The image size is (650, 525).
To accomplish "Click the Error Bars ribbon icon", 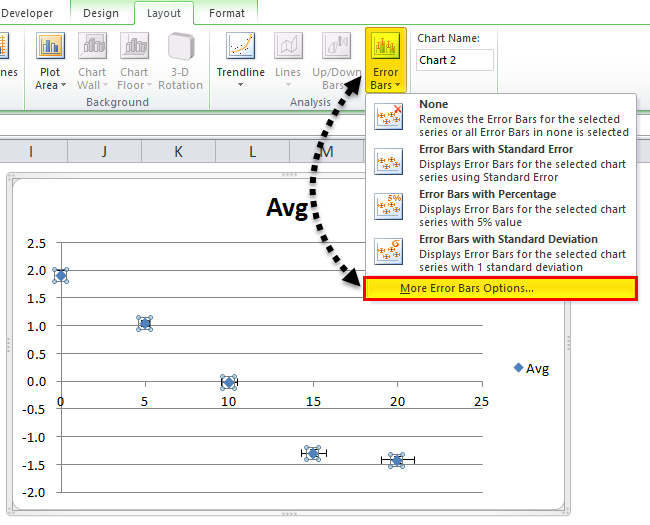I will 386,45.
